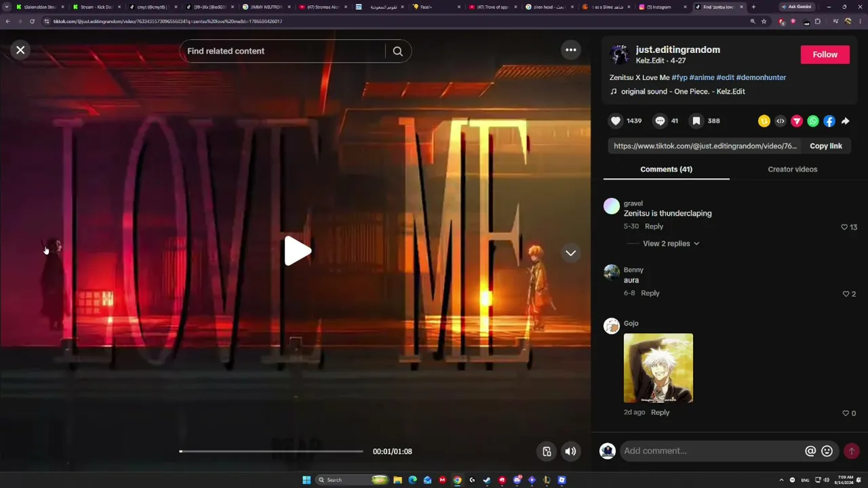The width and height of the screenshot is (868, 488).
Task: Toggle the auto-scroll icon beside the volume button
Action: [547, 451]
